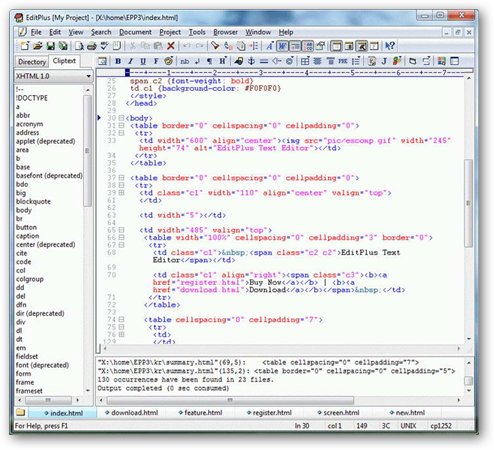Expand the folded td block on line 76

pos(121,334)
